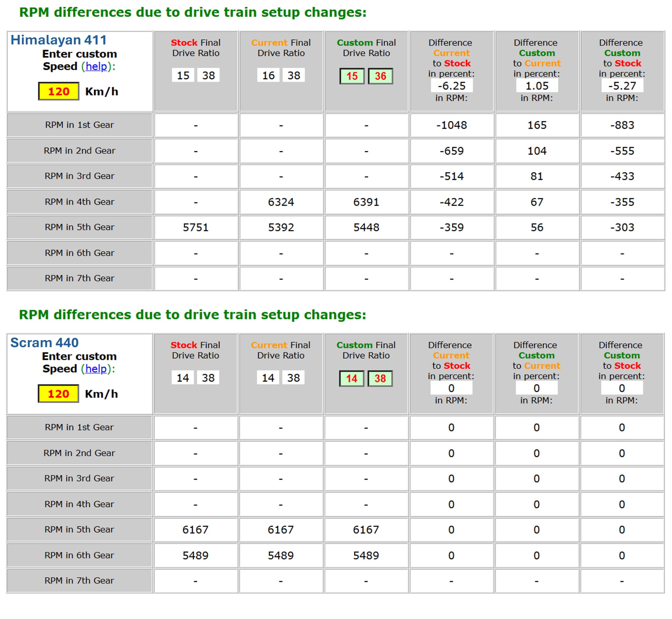
Task: Click 'Stock Final Drive Ratio' header in Scram 440 table
Action: 195,350
